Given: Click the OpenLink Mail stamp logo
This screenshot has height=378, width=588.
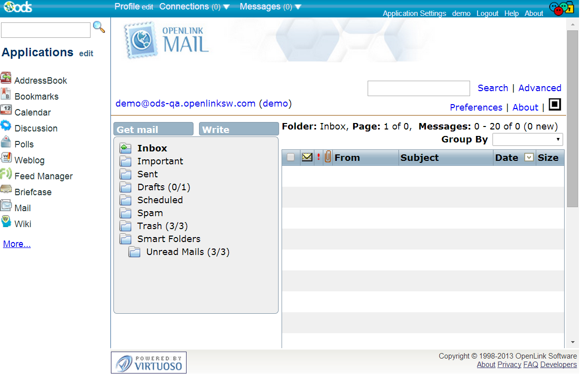Looking at the screenshot, I should [x=141, y=40].
